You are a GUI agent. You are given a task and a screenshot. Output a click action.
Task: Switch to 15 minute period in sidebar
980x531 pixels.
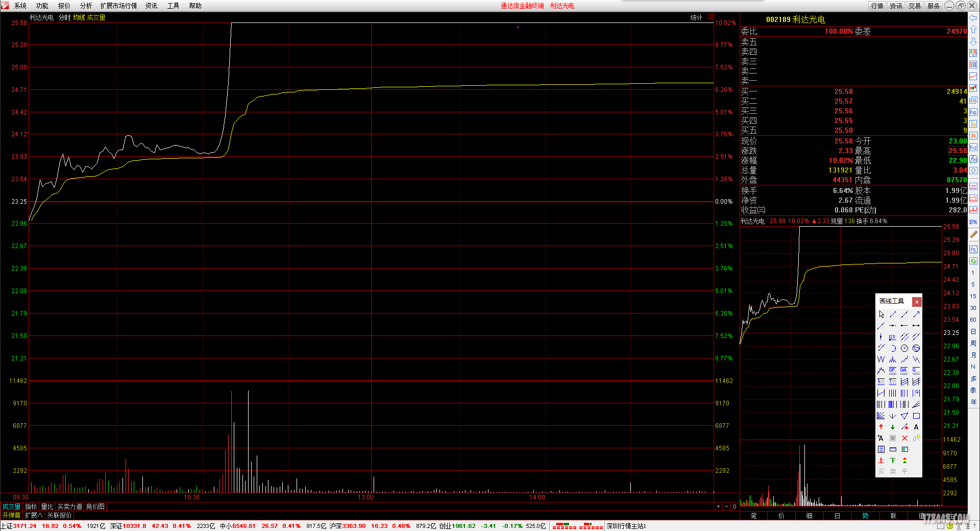[x=973, y=296]
